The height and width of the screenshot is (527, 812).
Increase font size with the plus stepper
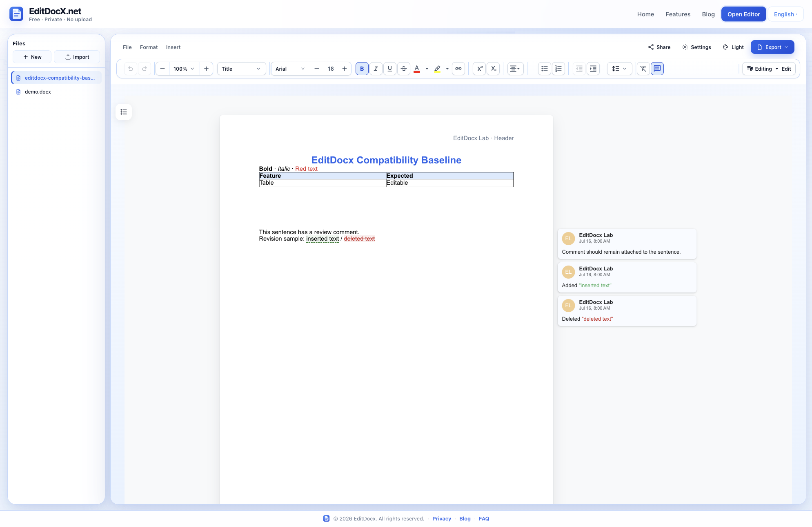click(345, 69)
